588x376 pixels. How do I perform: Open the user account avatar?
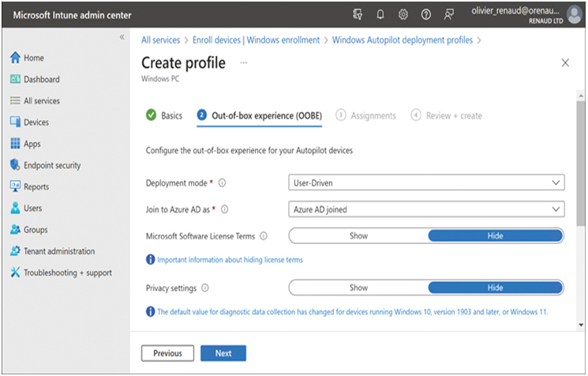coord(575,15)
